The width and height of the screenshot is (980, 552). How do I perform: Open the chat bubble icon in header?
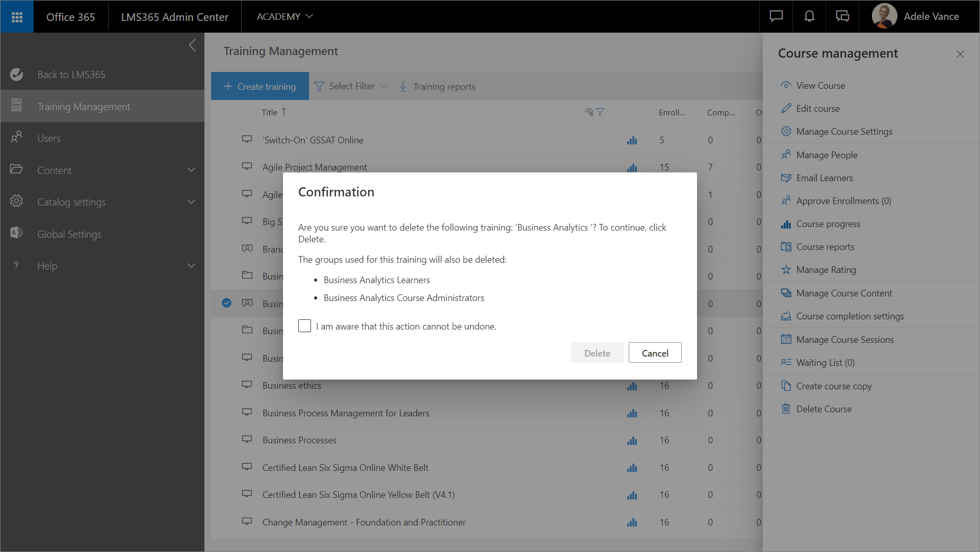pyautogui.click(x=776, y=16)
